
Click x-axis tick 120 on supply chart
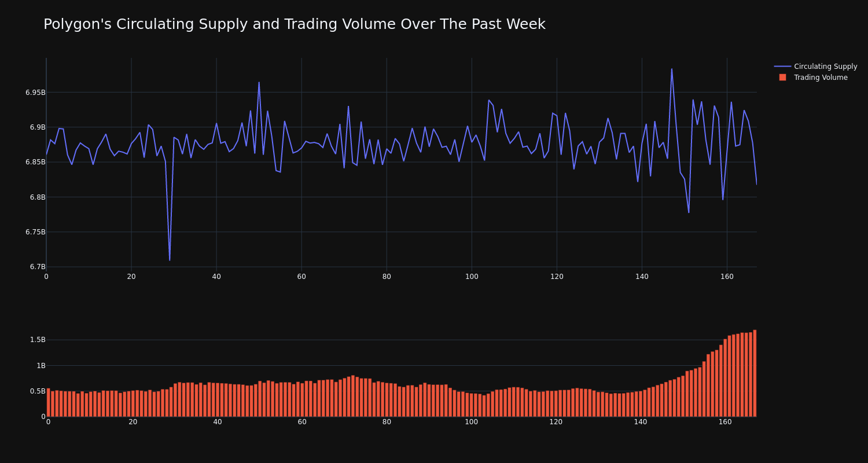click(557, 277)
